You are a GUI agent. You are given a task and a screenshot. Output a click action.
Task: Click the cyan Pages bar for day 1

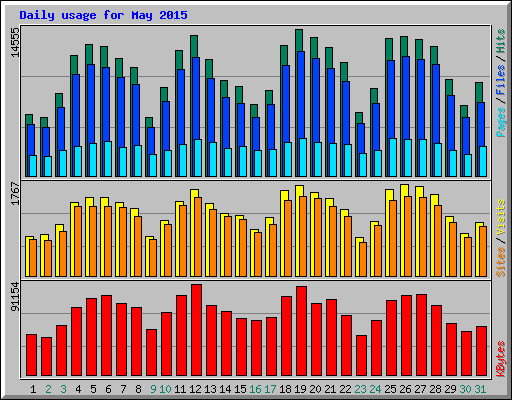click(x=33, y=166)
